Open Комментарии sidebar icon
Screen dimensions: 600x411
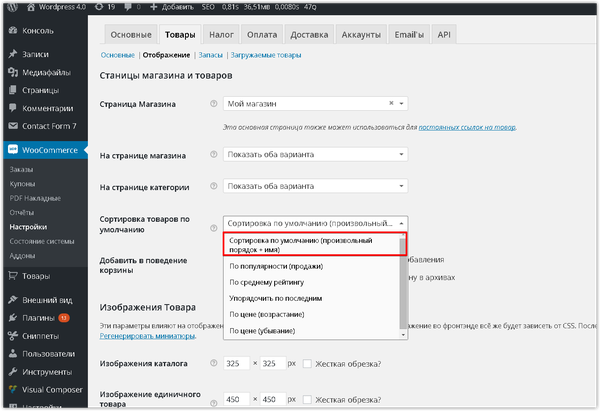tap(13, 108)
